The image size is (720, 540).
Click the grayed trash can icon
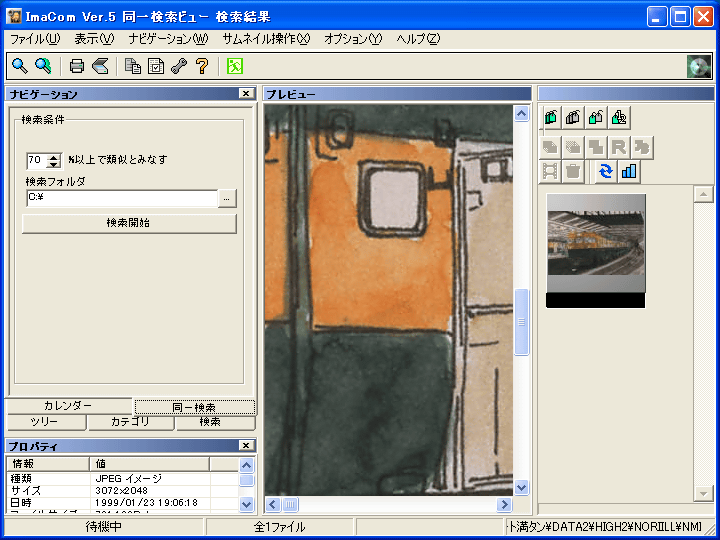pyautogui.click(x=573, y=172)
